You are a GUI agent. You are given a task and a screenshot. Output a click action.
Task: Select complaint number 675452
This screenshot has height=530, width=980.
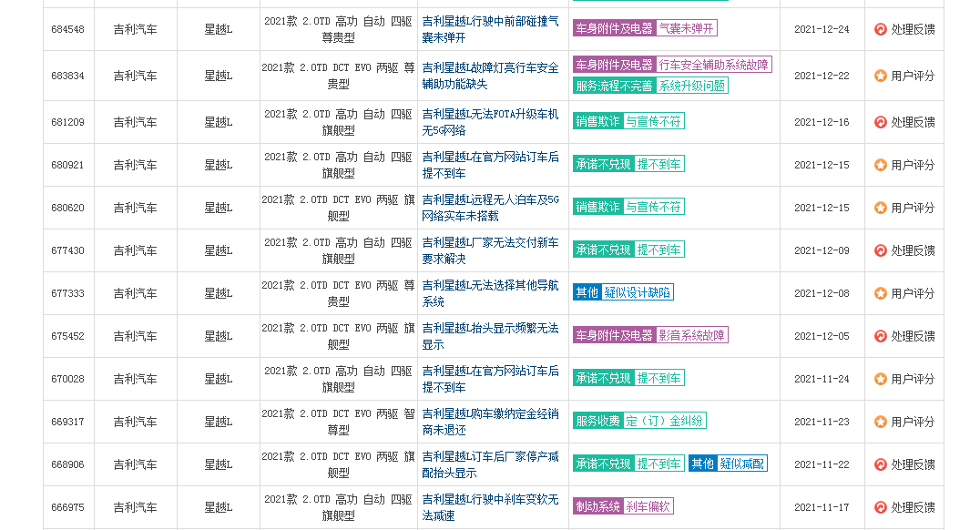(67, 336)
